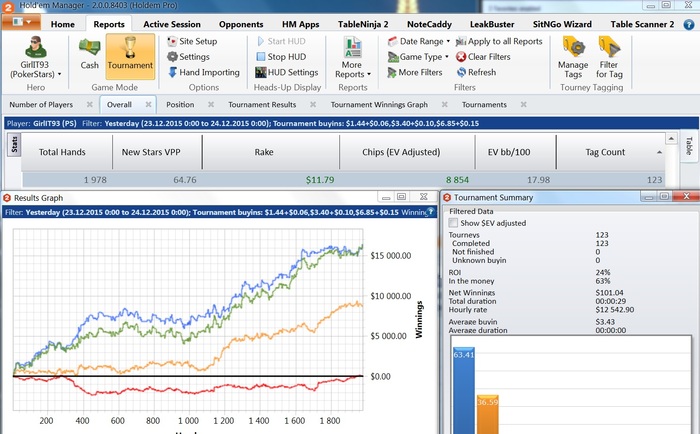Image resolution: width=700 pixels, height=434 pixels.
Task: Click the orange 36.59 chart bar
Action: tap(488, 414)
